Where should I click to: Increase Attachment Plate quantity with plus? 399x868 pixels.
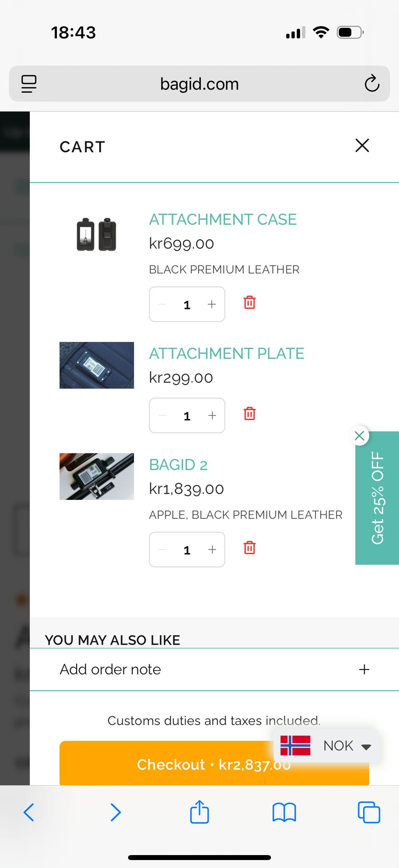[212, 415]
